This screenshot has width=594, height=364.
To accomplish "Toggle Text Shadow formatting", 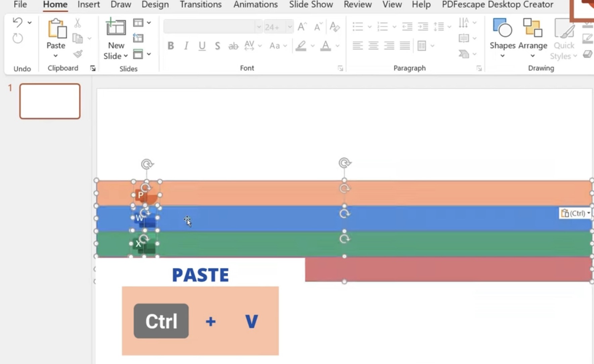I will coord(218,46).
